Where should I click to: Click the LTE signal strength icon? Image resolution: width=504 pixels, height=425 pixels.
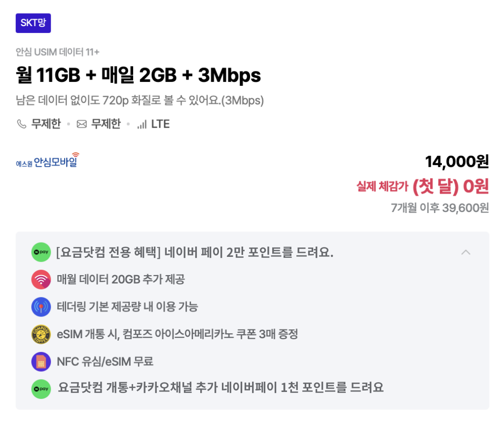pos(143,124)
